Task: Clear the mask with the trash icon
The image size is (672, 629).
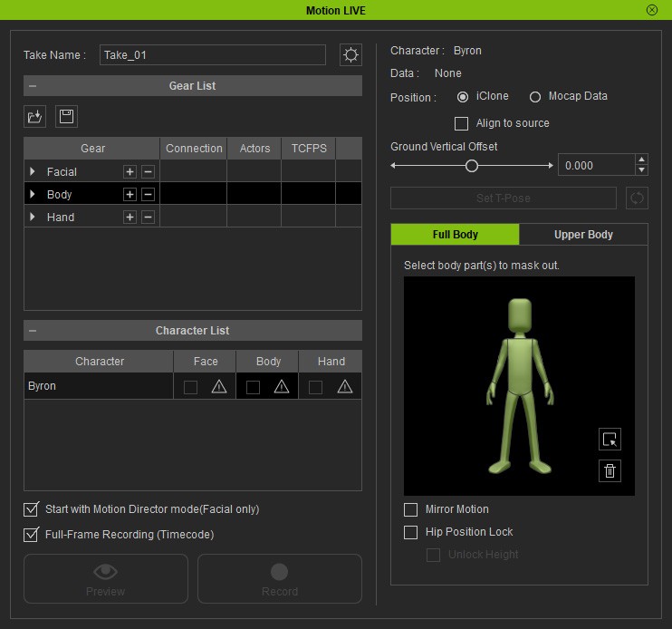Action: 610,470
